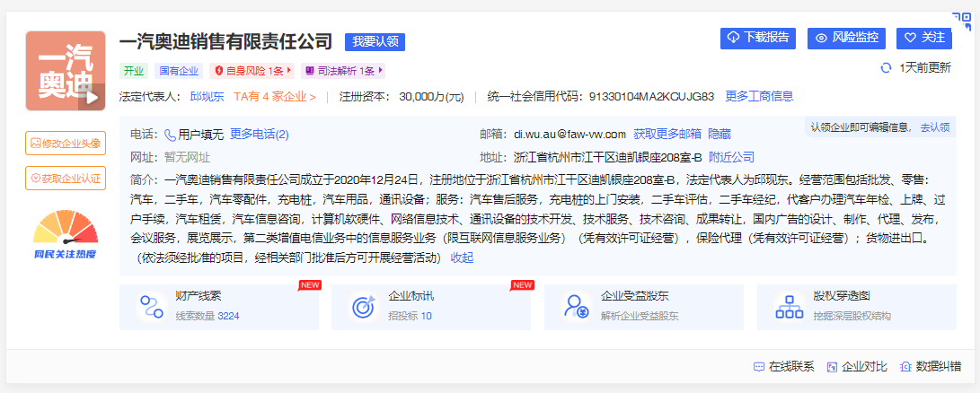The height and width of the screenshot is (393, 980).
Task: Open 数据纠错 data correction
Action: click(931, 367)
